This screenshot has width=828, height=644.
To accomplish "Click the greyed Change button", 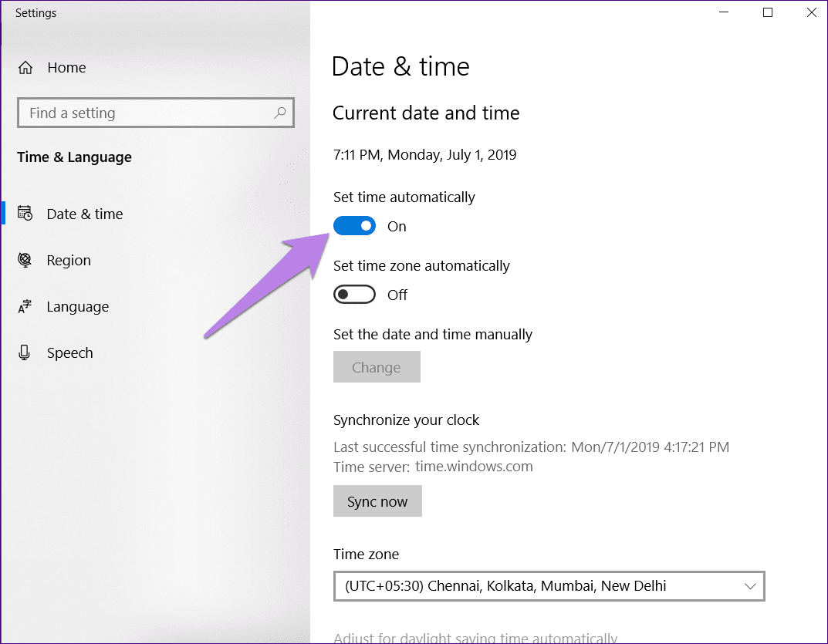I will (x=377, y=367).
